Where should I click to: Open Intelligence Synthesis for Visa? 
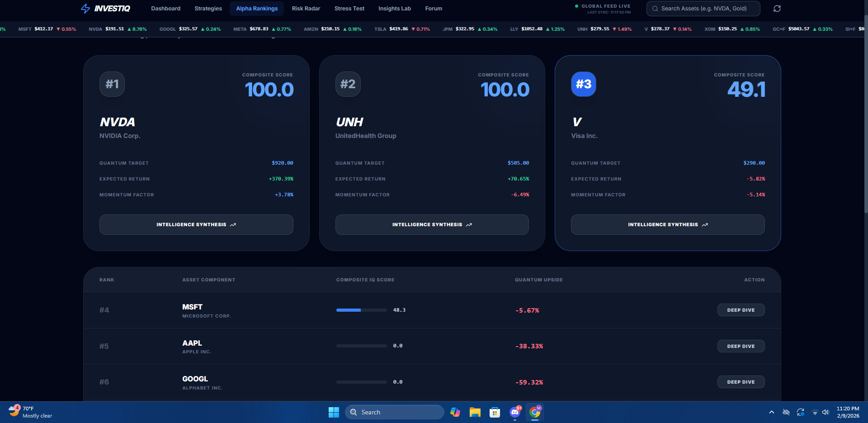[x=668, y=225]
